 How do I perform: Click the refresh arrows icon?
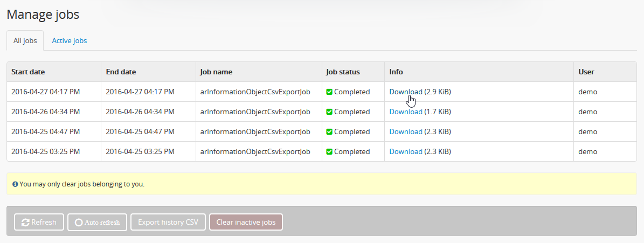click(x=25, y=223)
